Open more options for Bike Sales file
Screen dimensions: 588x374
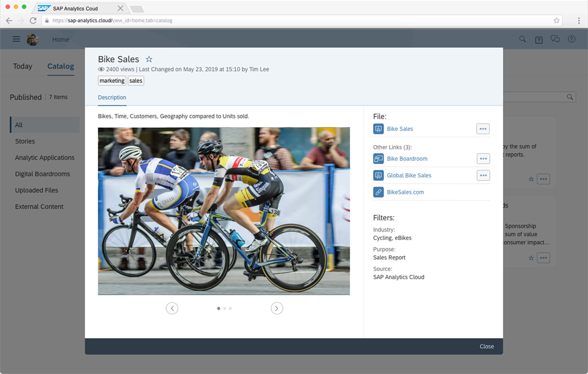(483, 129)
